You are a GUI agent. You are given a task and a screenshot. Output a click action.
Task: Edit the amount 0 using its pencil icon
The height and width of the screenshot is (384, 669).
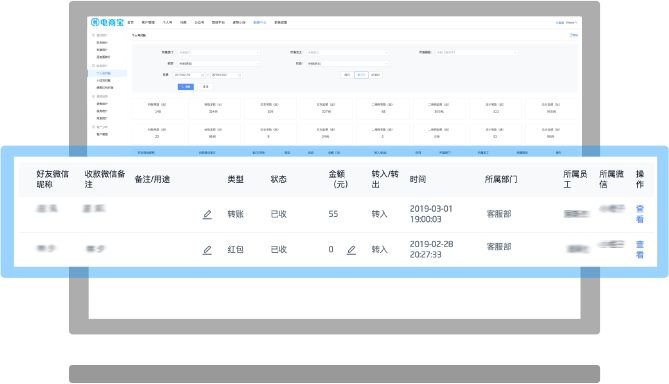[351, 250]
